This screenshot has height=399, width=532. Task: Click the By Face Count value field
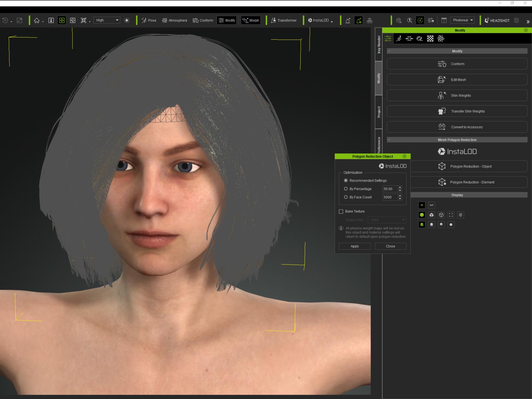[x=390, y=197]
